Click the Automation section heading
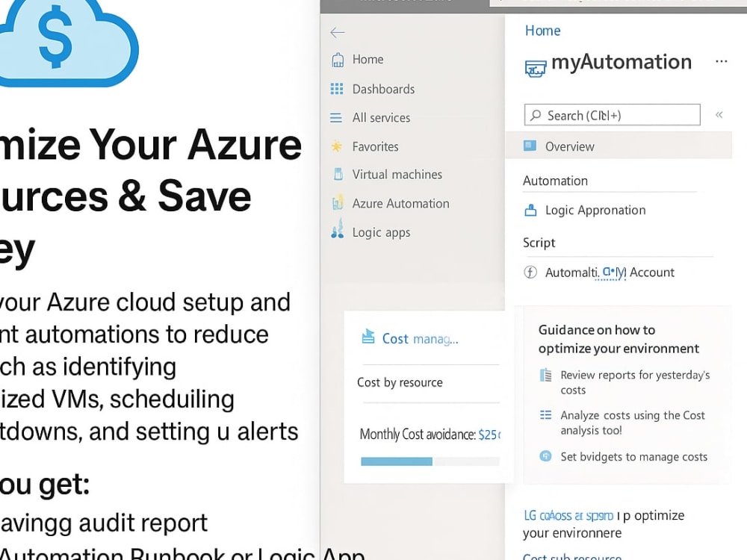747x560 pixels. [555, 181]
